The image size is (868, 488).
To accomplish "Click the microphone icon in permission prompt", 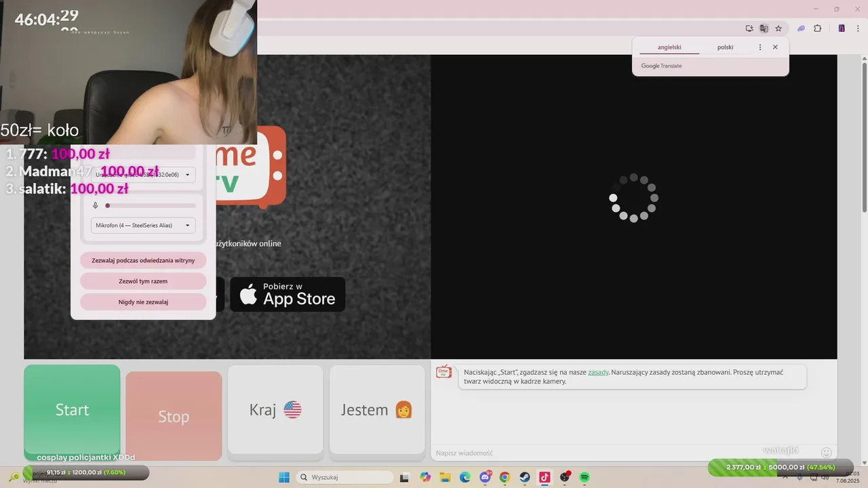I will pyautogui.click(x=96, y=205).
